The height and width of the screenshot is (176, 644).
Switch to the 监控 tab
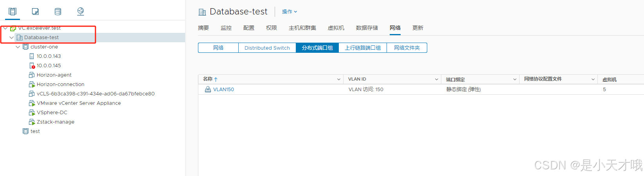(x=226, y=28)
